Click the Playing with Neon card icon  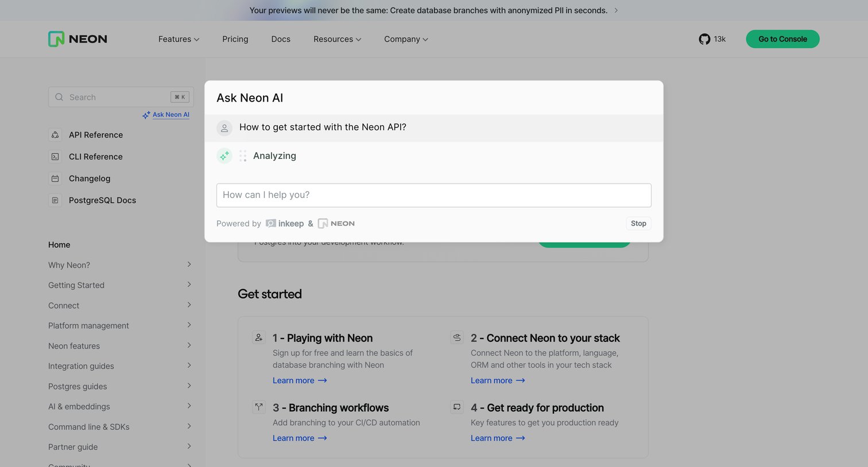(259, 338)
